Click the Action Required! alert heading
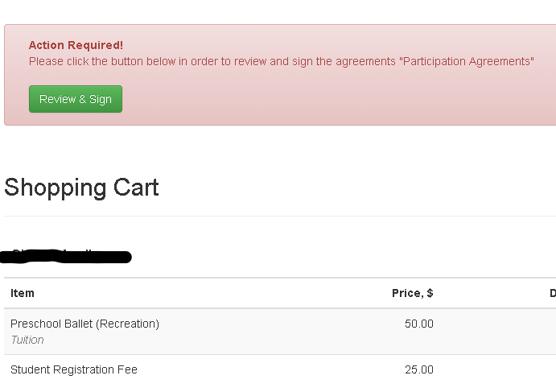 [x=76, y=45]
